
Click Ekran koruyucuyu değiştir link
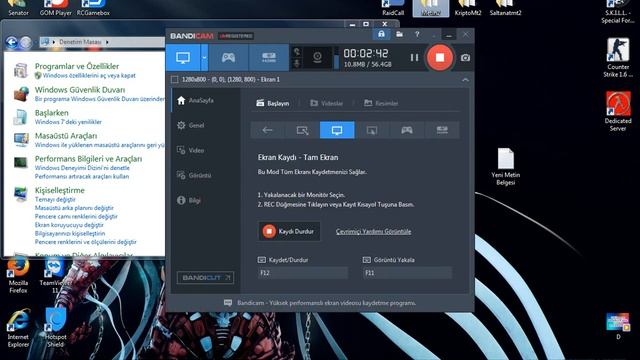click(69, 225)
